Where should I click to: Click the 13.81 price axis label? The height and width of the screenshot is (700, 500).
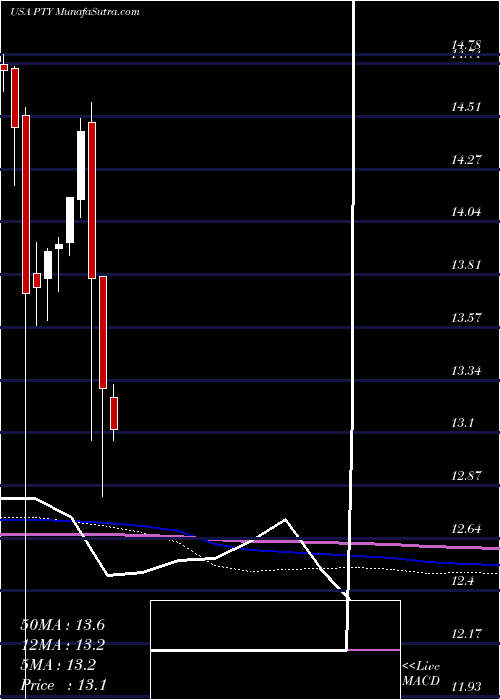tap(466, 265)
